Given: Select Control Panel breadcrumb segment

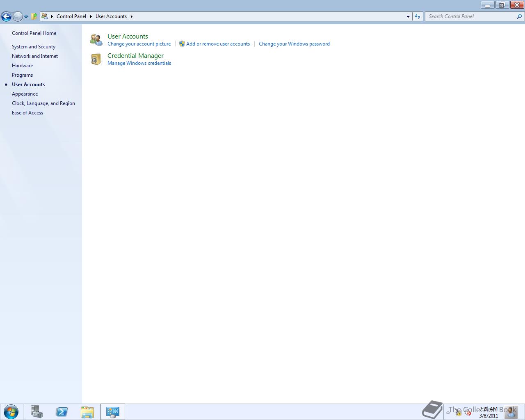Looking at the screenshot, I should [x=71, y=16].
